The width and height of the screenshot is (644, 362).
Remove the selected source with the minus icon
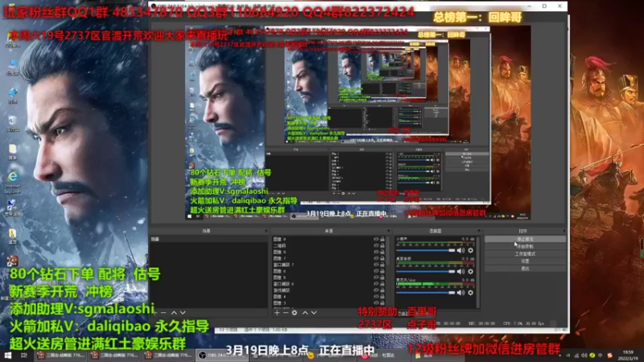point(286,313)
